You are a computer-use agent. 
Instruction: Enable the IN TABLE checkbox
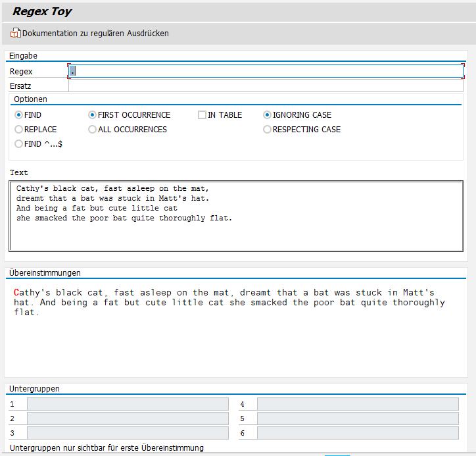(202, 115)
